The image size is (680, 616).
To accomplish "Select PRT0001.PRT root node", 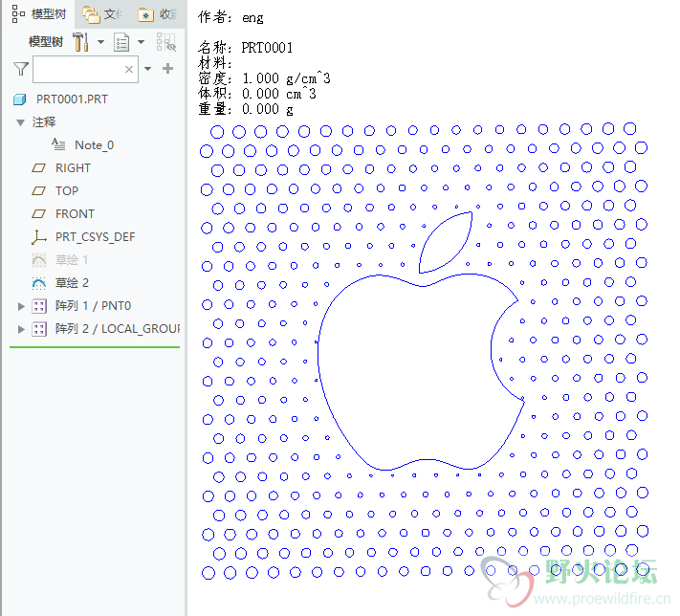I will 72,99.
